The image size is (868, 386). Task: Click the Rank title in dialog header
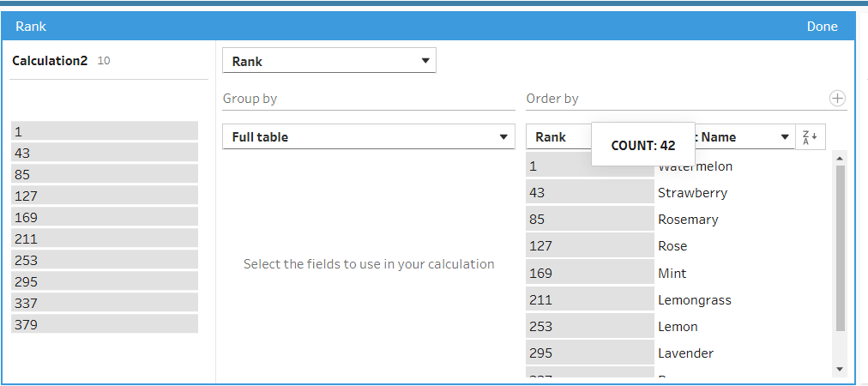tap(31, 27)
